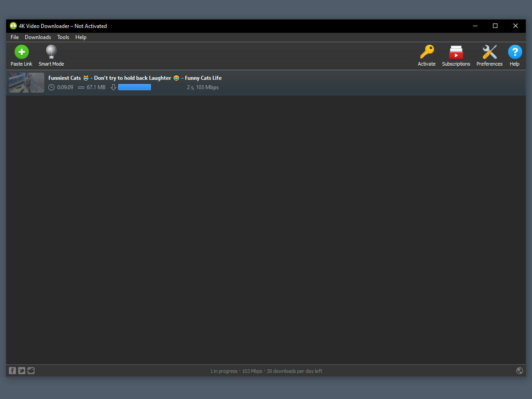
Task: Toggle Smart Mode lightbulb
Action: pos(51,55)
